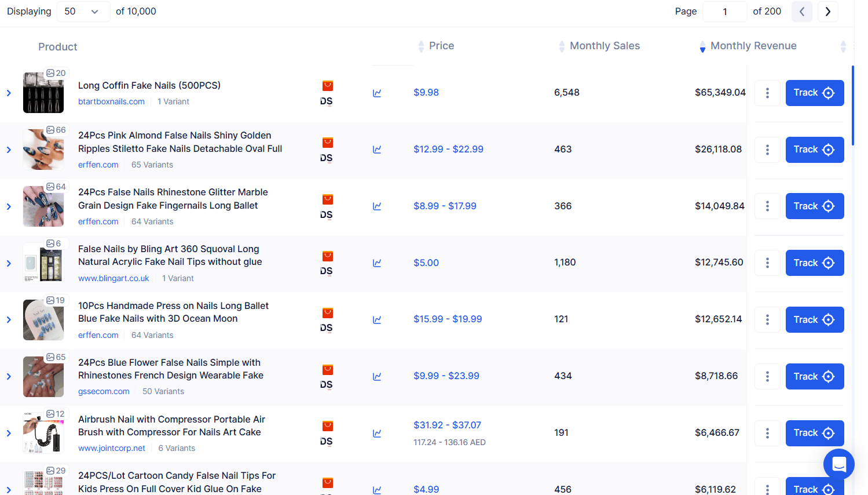Screen dimensions: 868x495
Task: Track the 10Pcs Handmade Press on Nails product
Action: point(815,320)
